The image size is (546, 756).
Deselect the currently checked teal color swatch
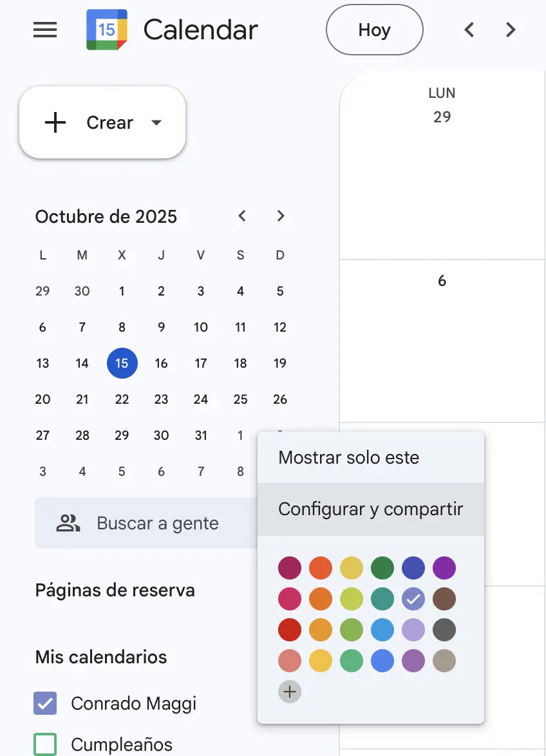click(x=413, y=599)
